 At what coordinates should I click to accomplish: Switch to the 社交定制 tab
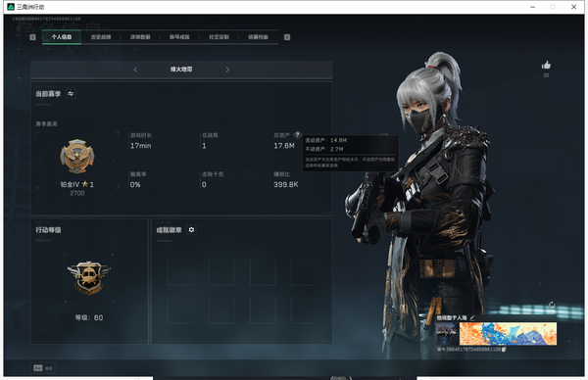pyautogui.click(x=219, y=37)
